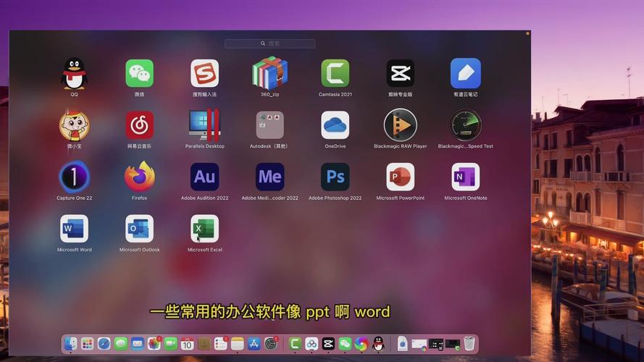Launch Adobe Photoshop 2022

(x=335, y=177)
